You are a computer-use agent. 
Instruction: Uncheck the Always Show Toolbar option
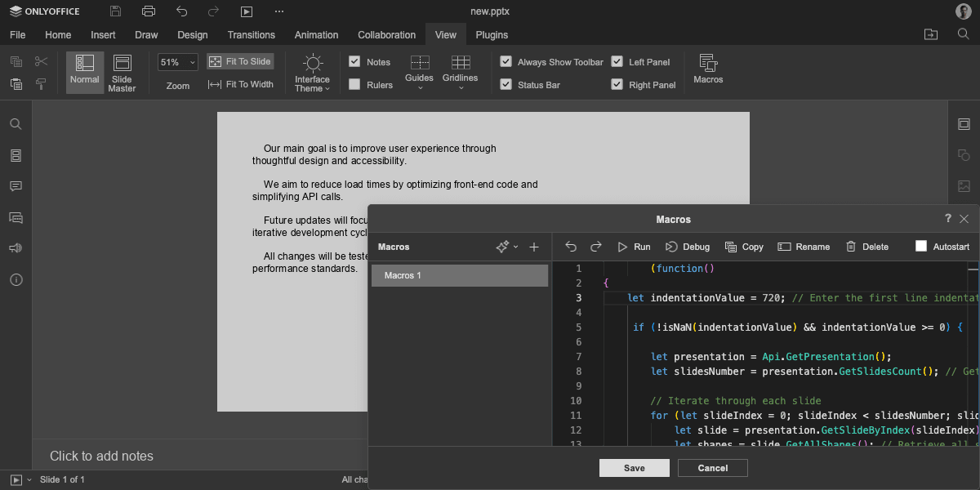[506, 62]
